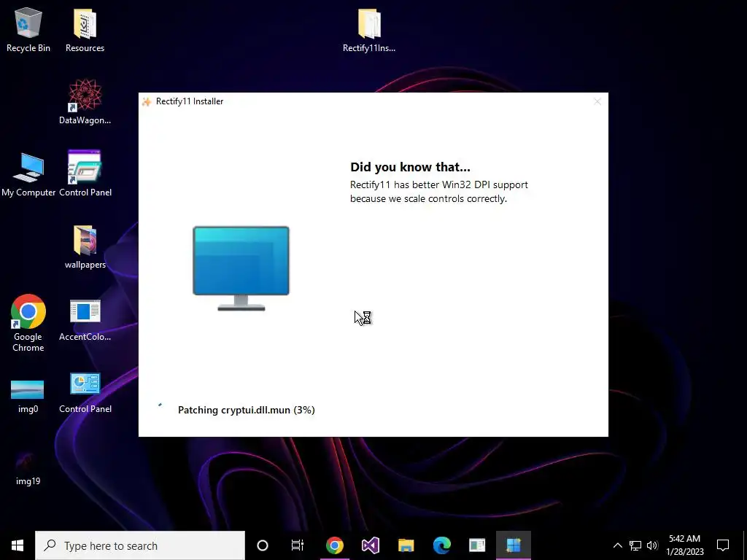Image resolution: width=747 pixels, height=560 pixels.
Task: Open the white window app left of Rectify11 on taskbar
Action: coord(477,545)
